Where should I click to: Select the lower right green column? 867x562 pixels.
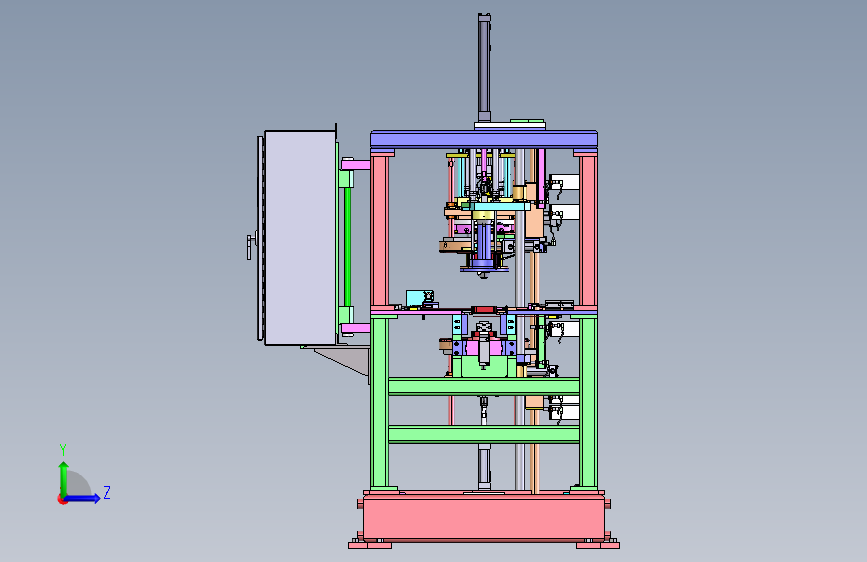(x=588, y=402)
